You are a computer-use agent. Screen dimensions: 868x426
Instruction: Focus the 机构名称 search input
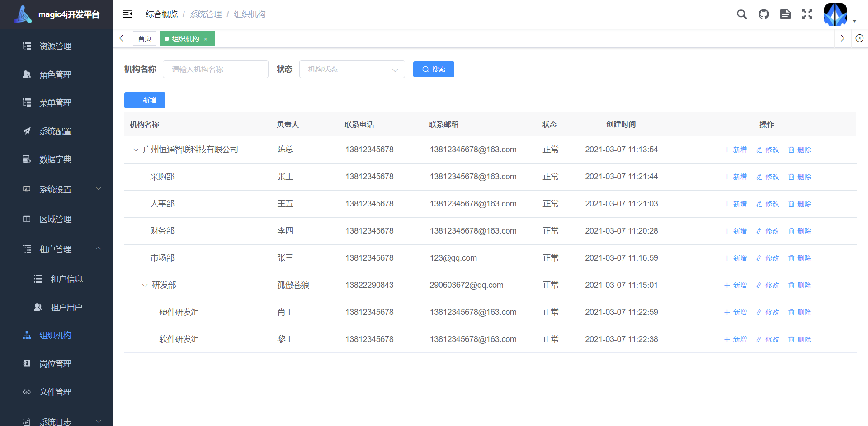[216, 69]
